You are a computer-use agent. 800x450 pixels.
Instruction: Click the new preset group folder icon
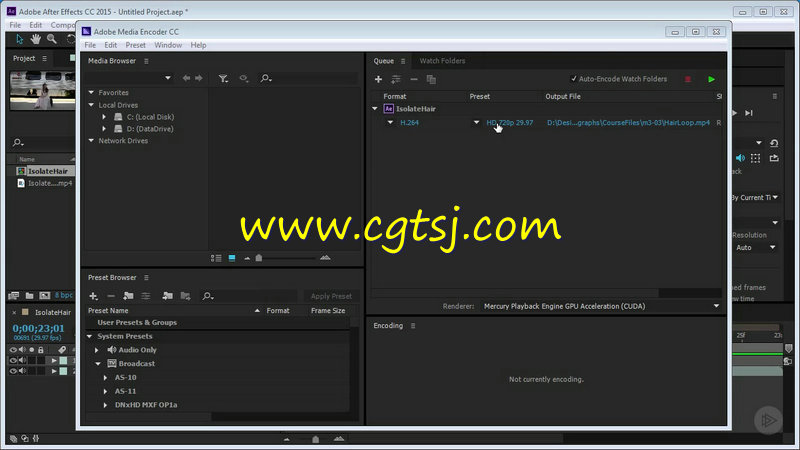[x=128, y=296]
